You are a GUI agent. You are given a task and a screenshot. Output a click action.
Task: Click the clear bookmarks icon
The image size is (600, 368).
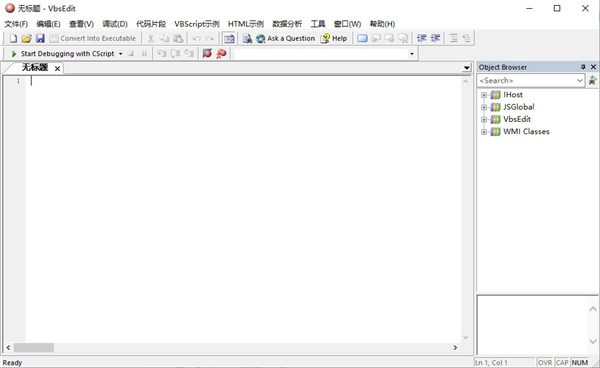tap(403, 38)
